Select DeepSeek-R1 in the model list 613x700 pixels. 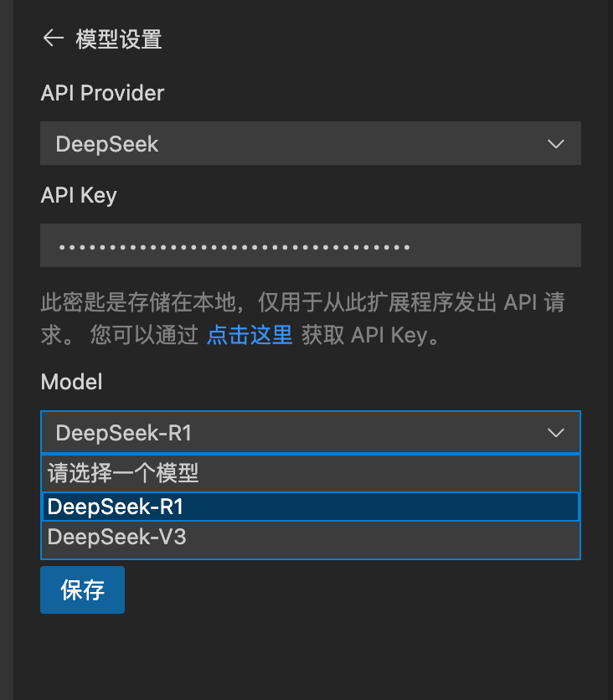tap(311, 507)
